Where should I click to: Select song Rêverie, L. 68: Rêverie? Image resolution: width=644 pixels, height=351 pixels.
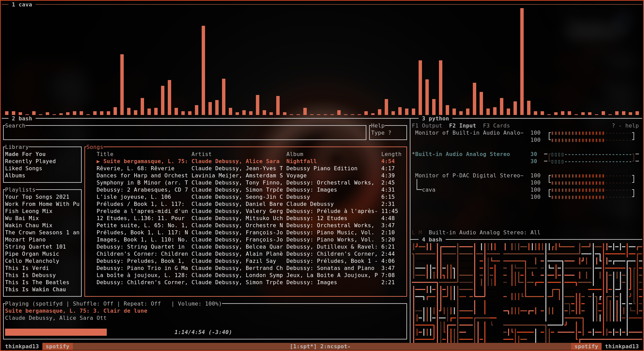246,169
